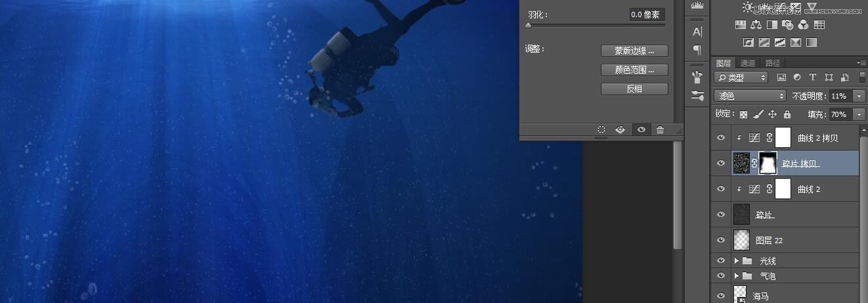Hide the 海马 layer
This screenshot has height=303, width=868.
tap(721, 295)
